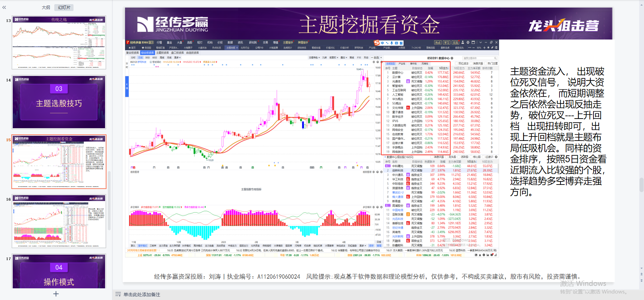Tick the 核心股 checkbox

click(471, 157)
